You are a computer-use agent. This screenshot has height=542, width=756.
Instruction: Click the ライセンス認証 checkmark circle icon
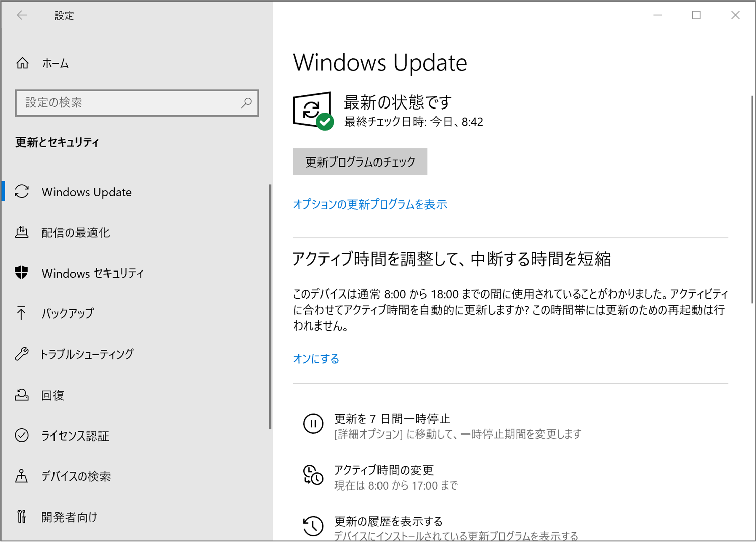pos(22,435)
